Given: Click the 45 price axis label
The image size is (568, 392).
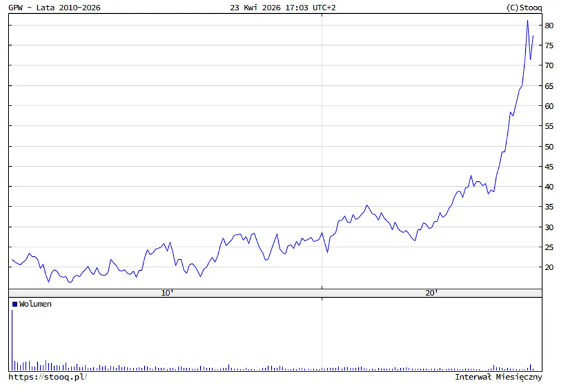Looking at the screenshot, I should (549, 167).
